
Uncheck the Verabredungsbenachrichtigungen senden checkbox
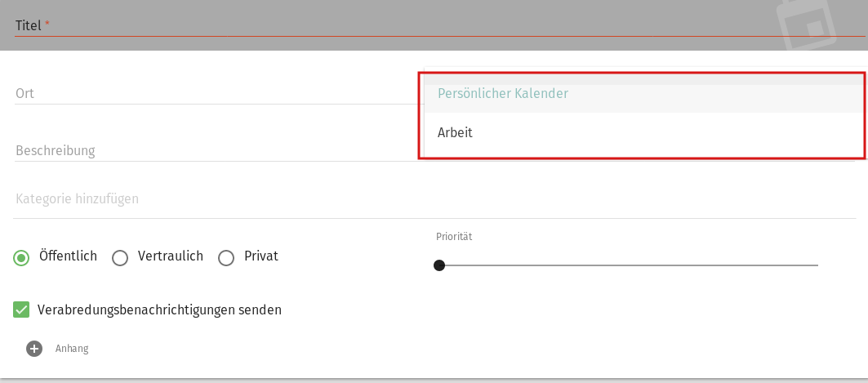click(x=22, y=310)
